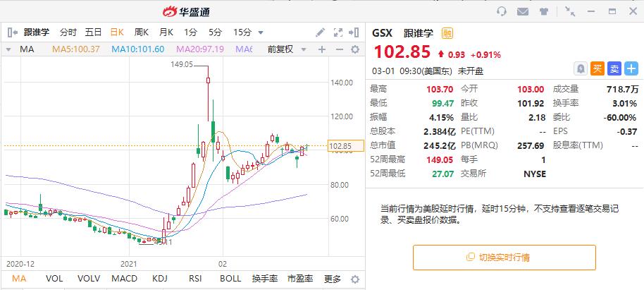This screenshot has width=644, height=290.
Task: Click PB(MRQ) value 257.69
Action: pyautogui.click(x=531, y=145)
